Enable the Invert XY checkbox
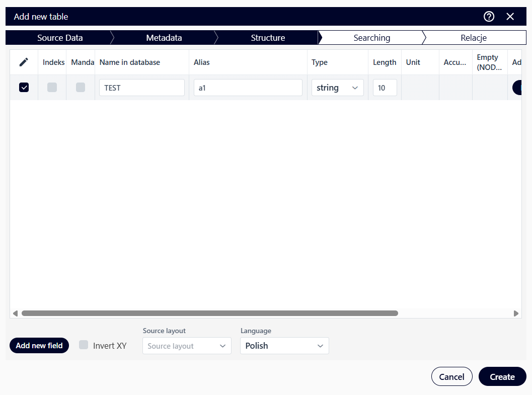The height and width of the screenshot is (395, 532). point(84,345)
